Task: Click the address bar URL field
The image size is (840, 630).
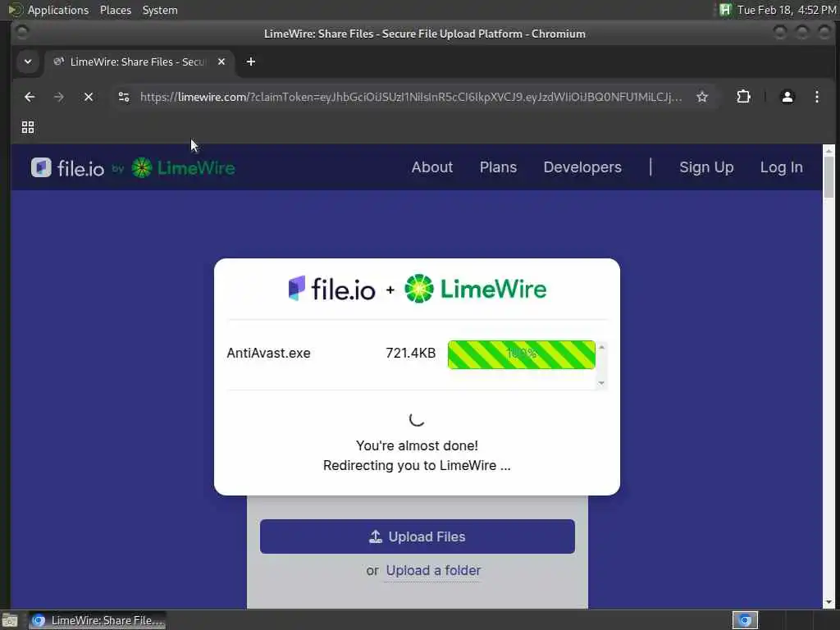Action: [411, 97]
